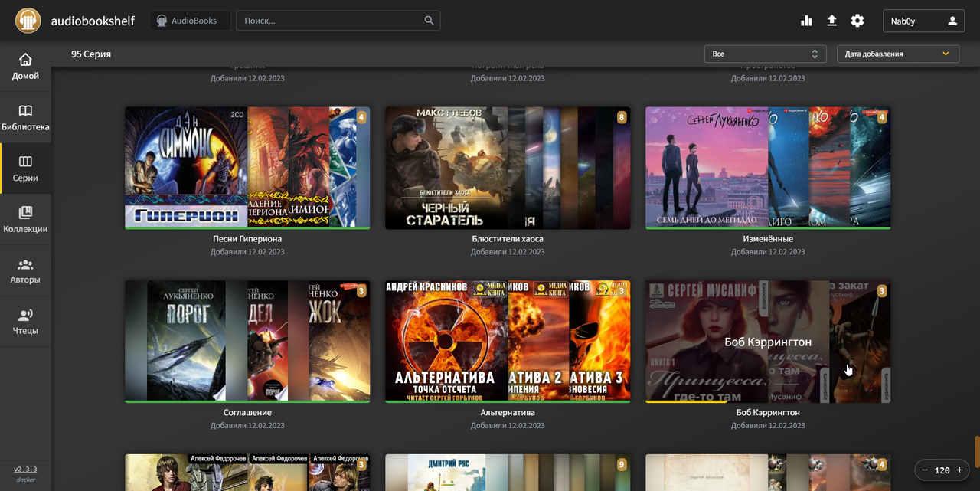Image resolution: width=980 pixels, height=491 pixels.
Task: Click the Изменённые title text
Action: (768, 239)
